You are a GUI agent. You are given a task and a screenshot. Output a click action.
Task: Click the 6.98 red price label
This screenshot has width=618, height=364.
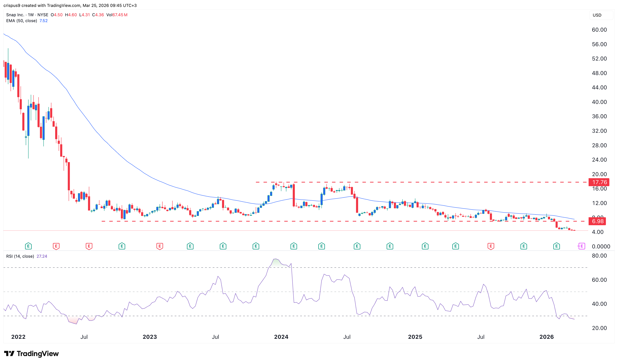(x=598, y=221)
